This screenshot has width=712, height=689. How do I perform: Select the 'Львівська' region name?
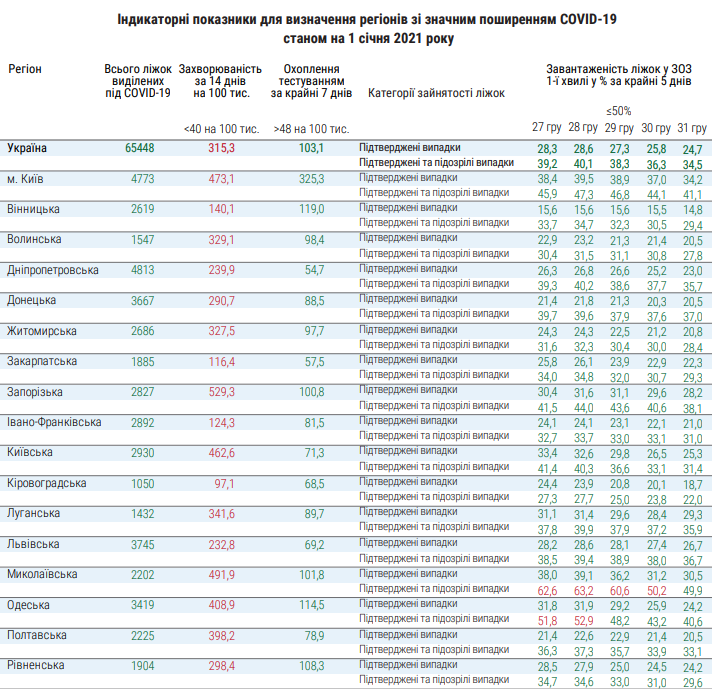pos(32,544)
